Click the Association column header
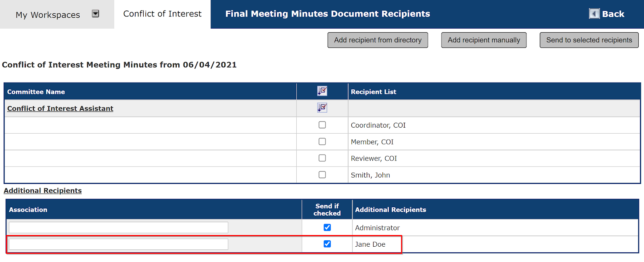The width and height of the screenshot is (644, 262). click(x=28, y=210)
